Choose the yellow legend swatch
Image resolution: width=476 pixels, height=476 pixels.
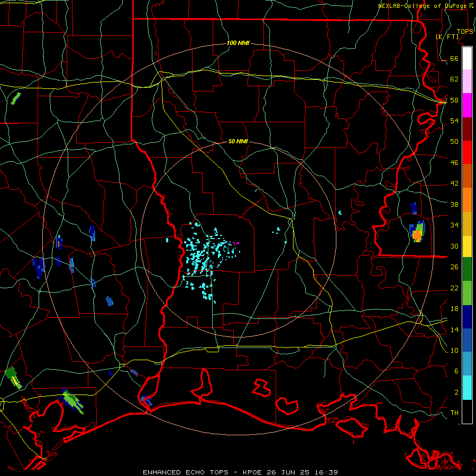click(467, 246)
